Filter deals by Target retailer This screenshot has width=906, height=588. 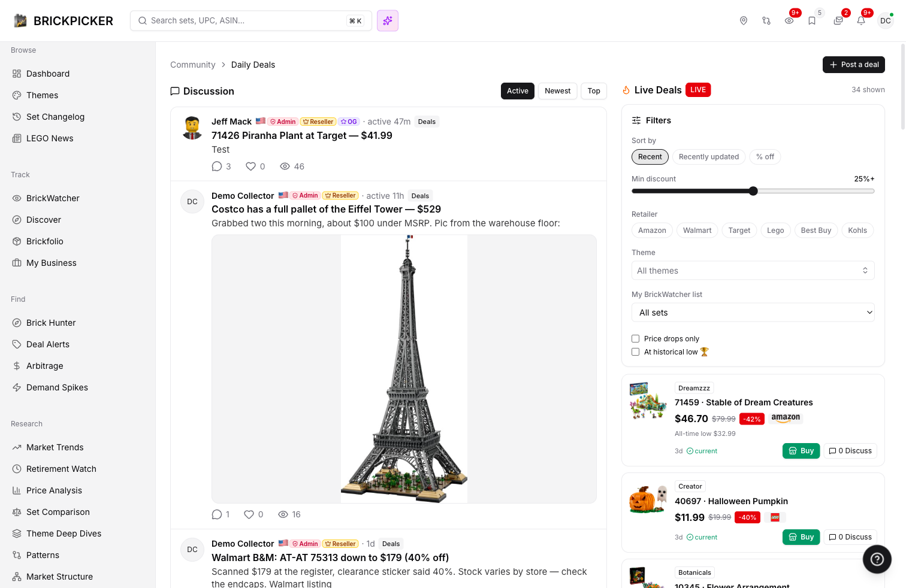pos(739,231)
